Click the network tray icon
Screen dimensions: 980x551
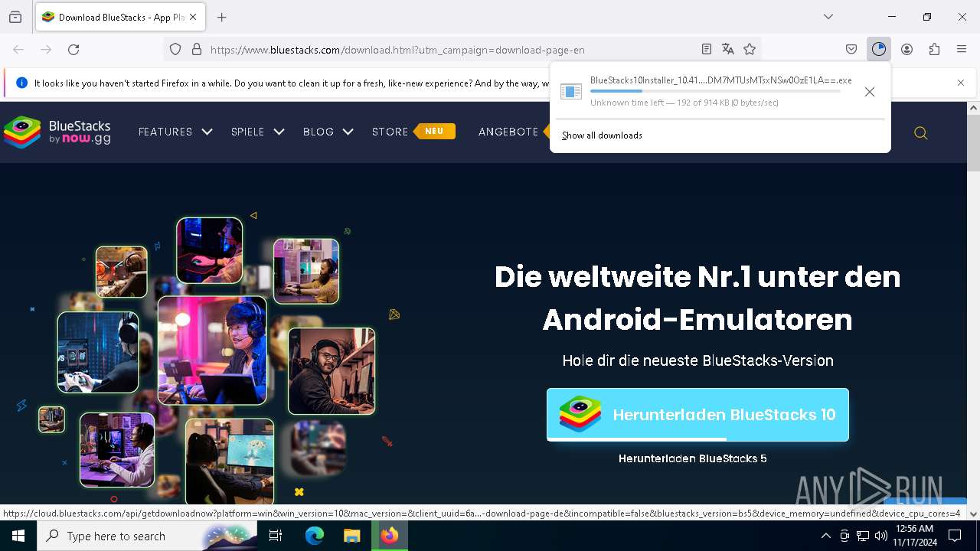tap(863, 536)
